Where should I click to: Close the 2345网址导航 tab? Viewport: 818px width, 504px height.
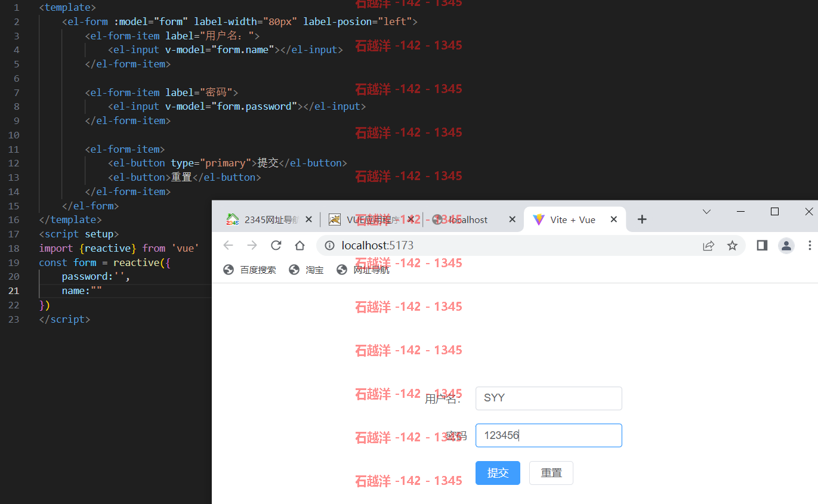pyautogui.click(x=308, y=219)
